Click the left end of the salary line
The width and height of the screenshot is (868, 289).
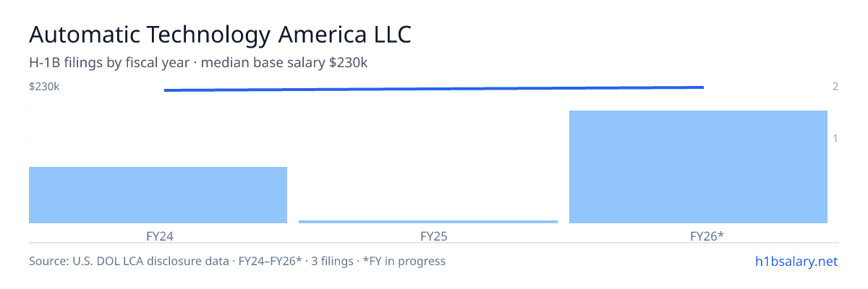166,90
